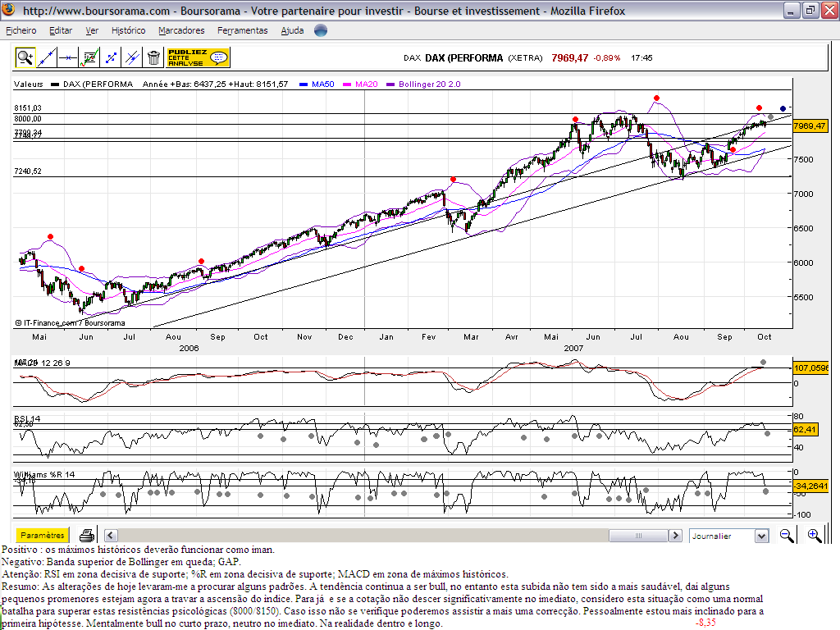Open the Marcadores menu
The height and width of the screenshot is (630, 840).
pyautogui.click(x=181, y=30)
